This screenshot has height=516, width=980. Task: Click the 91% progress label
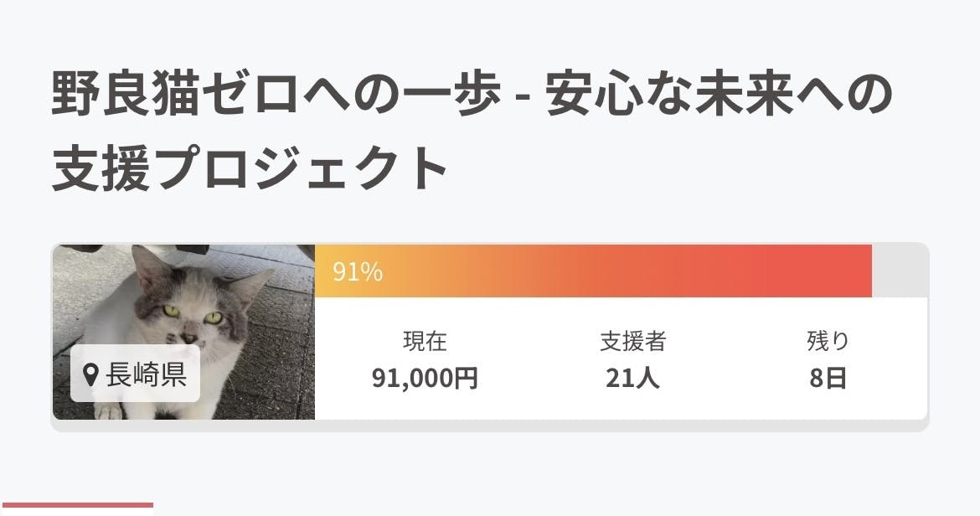[x=358, y=272]
